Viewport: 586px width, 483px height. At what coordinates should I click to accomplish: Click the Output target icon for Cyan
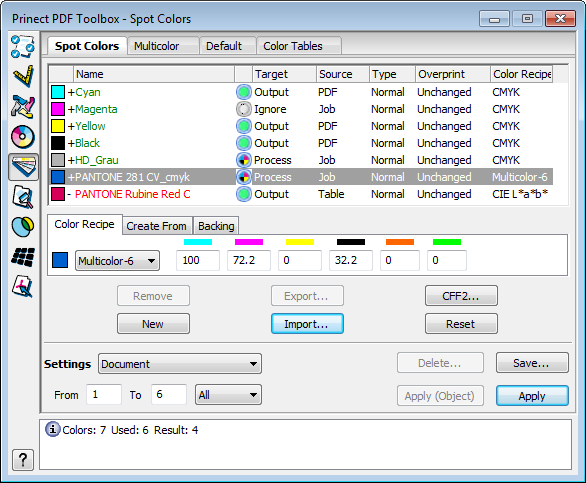[244, 92]
